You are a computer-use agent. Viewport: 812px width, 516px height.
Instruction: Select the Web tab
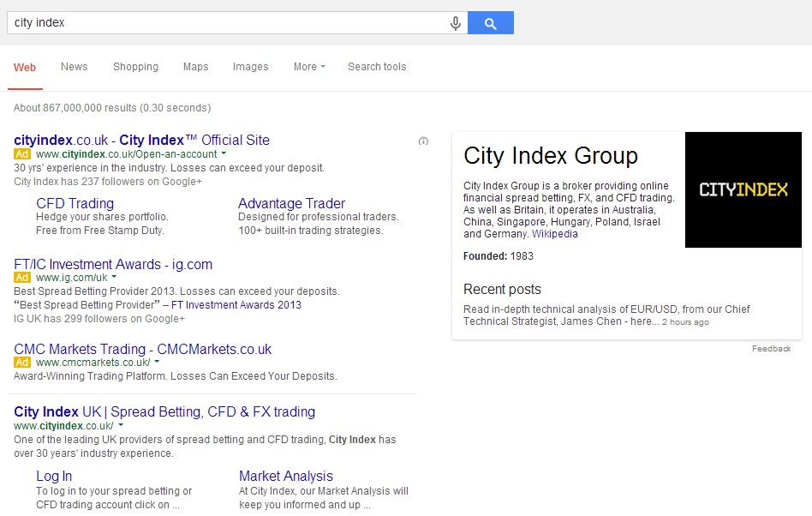point(25,68)
